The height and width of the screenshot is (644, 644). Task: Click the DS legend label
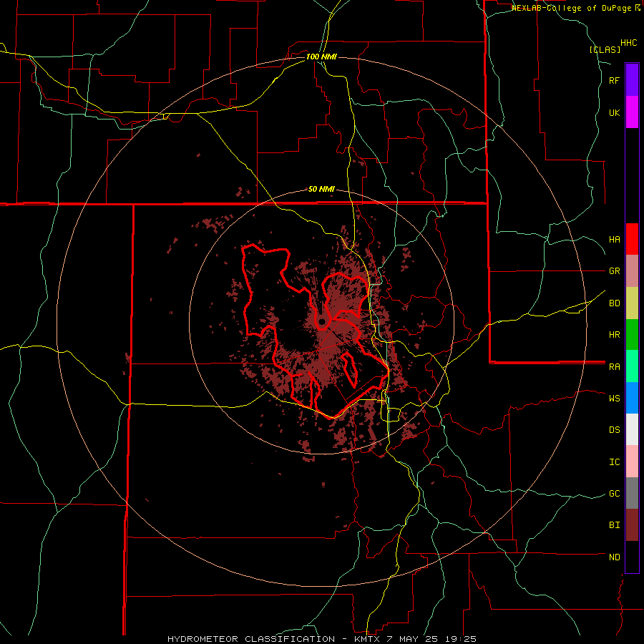(614, 430)
